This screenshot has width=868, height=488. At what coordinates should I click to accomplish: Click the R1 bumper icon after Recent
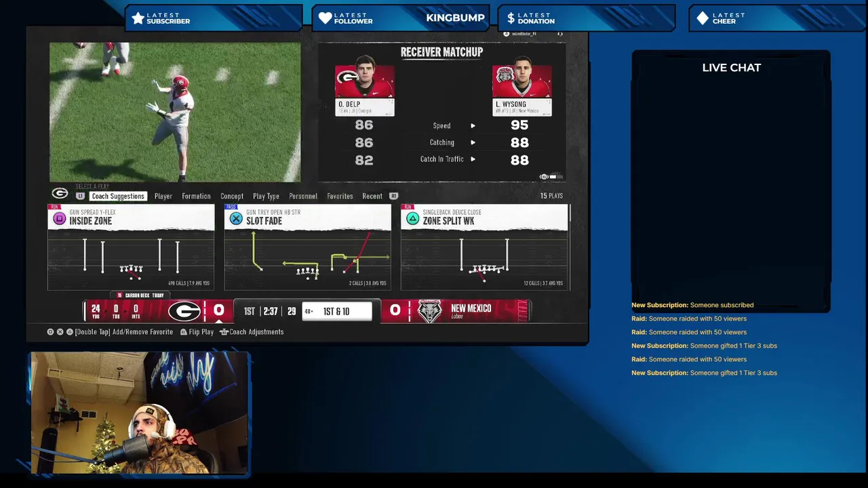393,196
